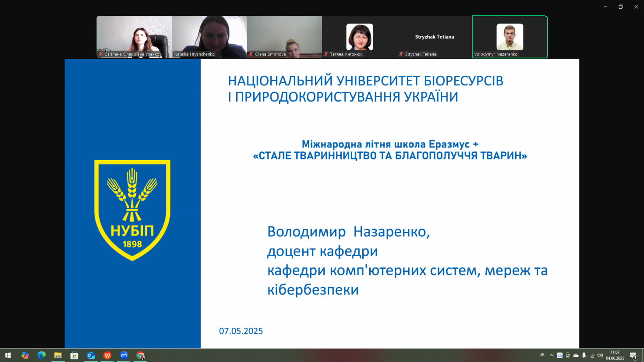644x362 pixels.
Task: Click the microphone in-use tray icon
Action: click(584, 355)
